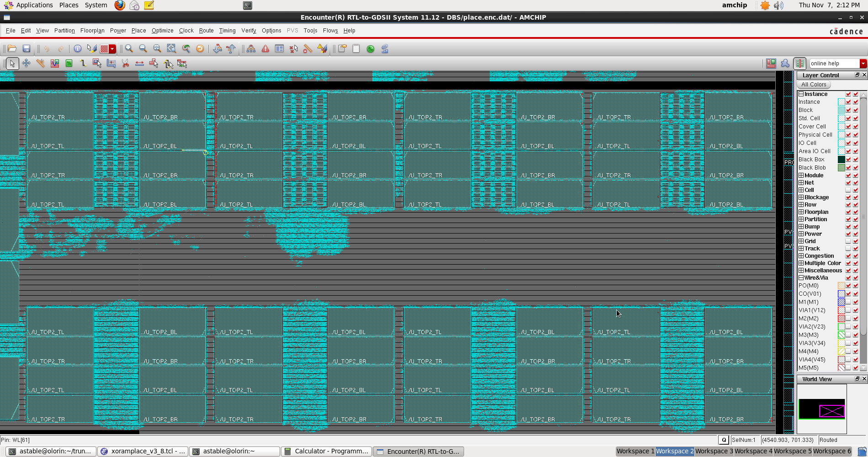Toggle Grid visibility checkbox
This screenshot has height=457, width=868.
(x=848, y=241)
